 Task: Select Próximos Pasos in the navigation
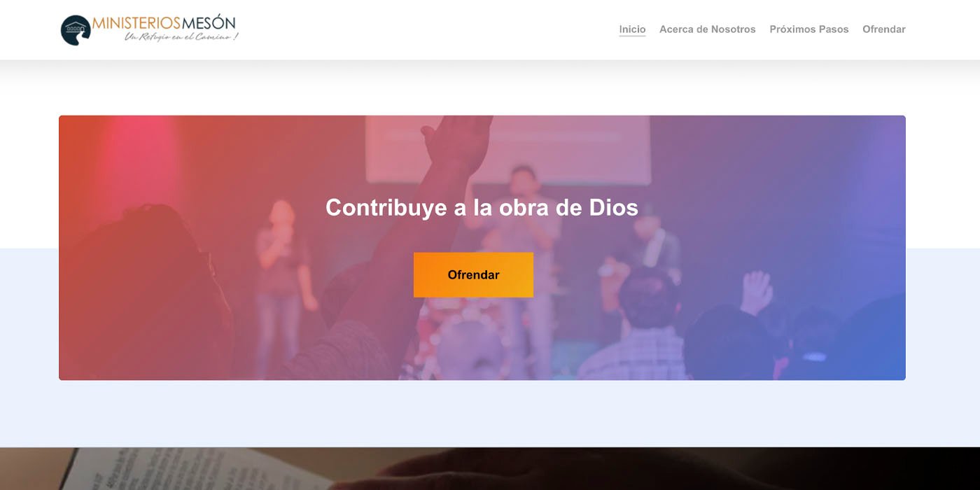tap(808, 29)
